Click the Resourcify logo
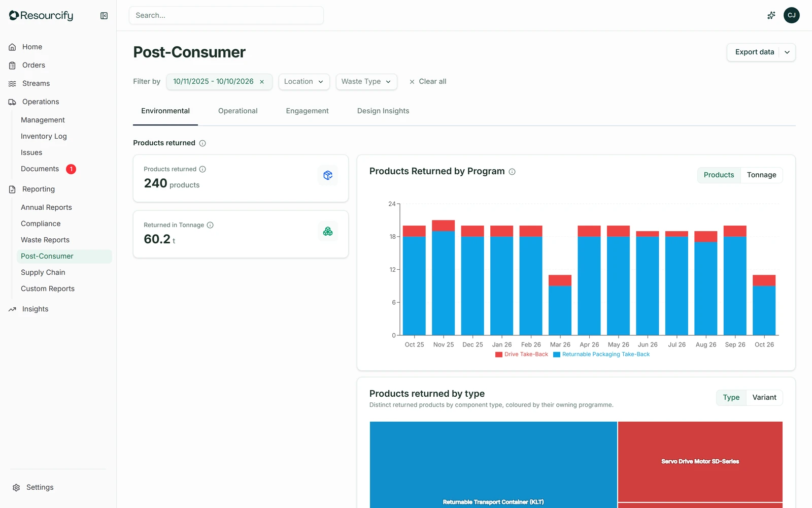 (41, 16)
